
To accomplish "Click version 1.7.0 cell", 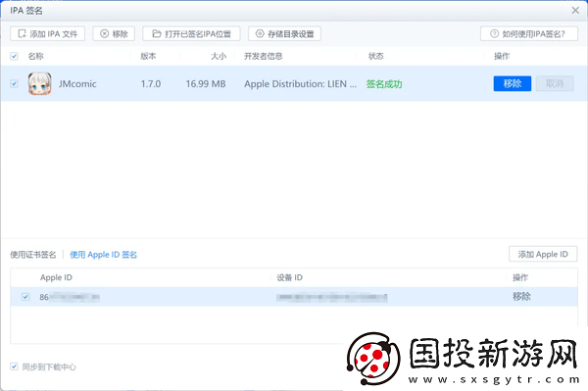I will pos(151,84).
